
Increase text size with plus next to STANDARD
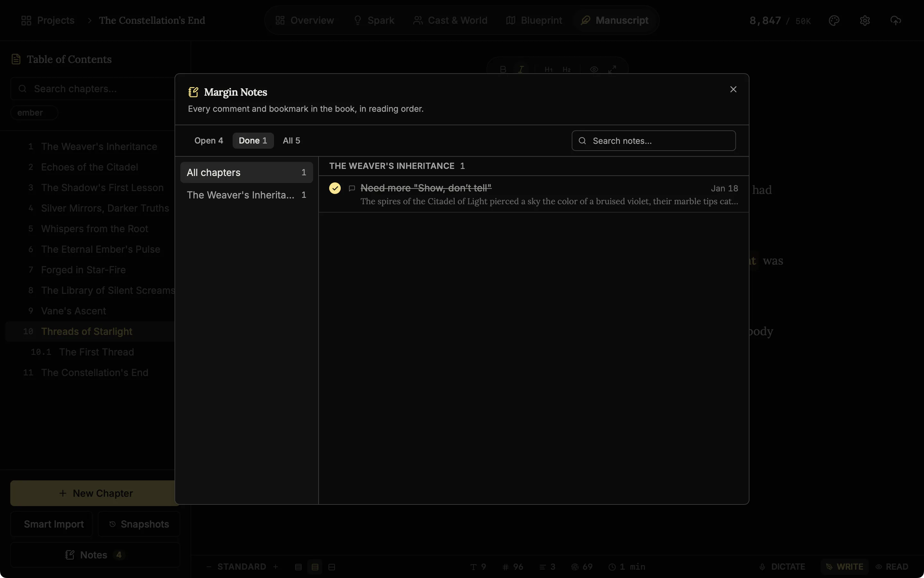(275, 566)
